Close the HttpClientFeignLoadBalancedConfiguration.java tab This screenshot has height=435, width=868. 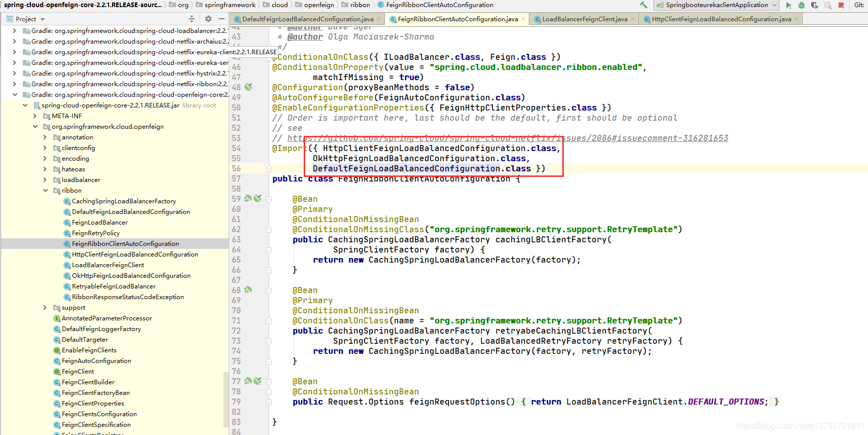[x=797, y=19]
